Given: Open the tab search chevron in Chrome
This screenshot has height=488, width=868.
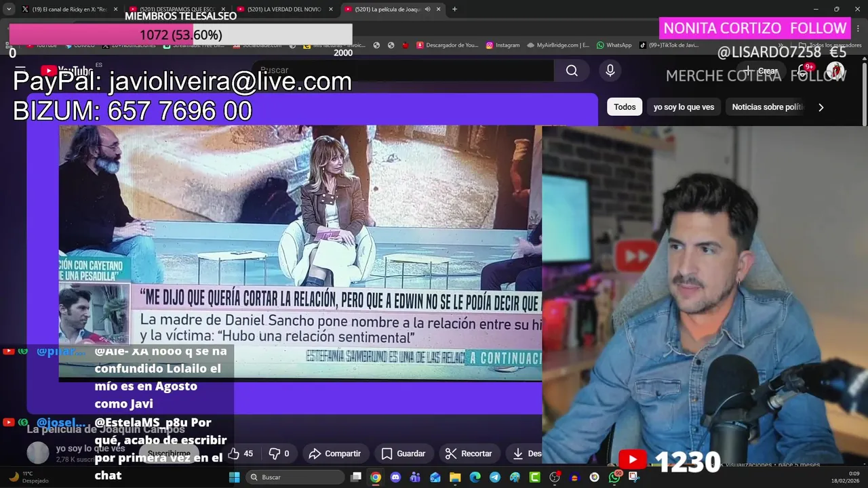Looking at the screenshot, I should click(x=9, y=9).
